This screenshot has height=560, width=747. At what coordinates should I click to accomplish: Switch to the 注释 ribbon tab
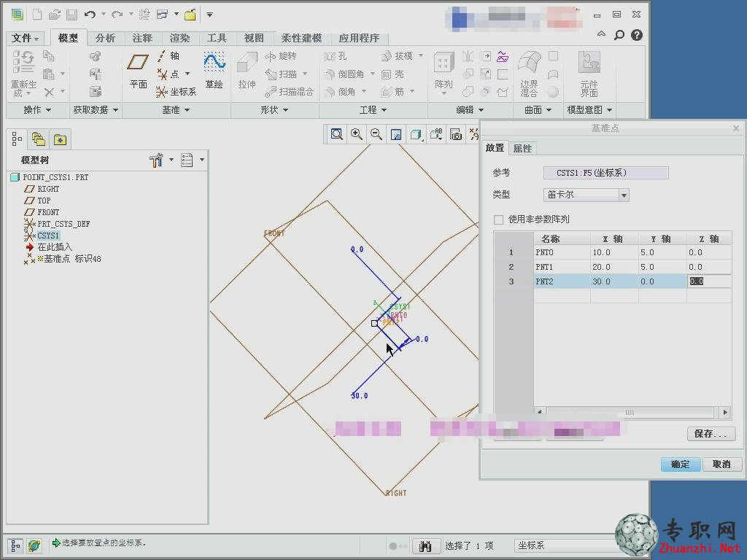point(142,38)
